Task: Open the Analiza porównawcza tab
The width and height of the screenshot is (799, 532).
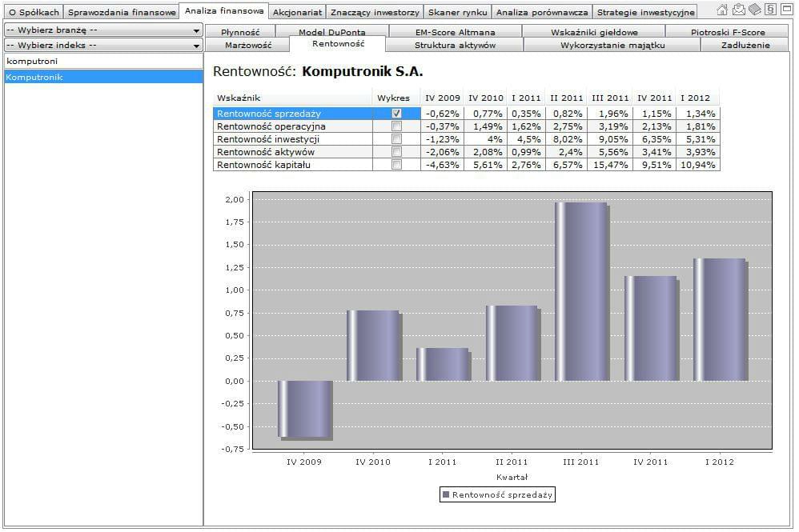Action: pyautogui.click(x=542, y=12)
